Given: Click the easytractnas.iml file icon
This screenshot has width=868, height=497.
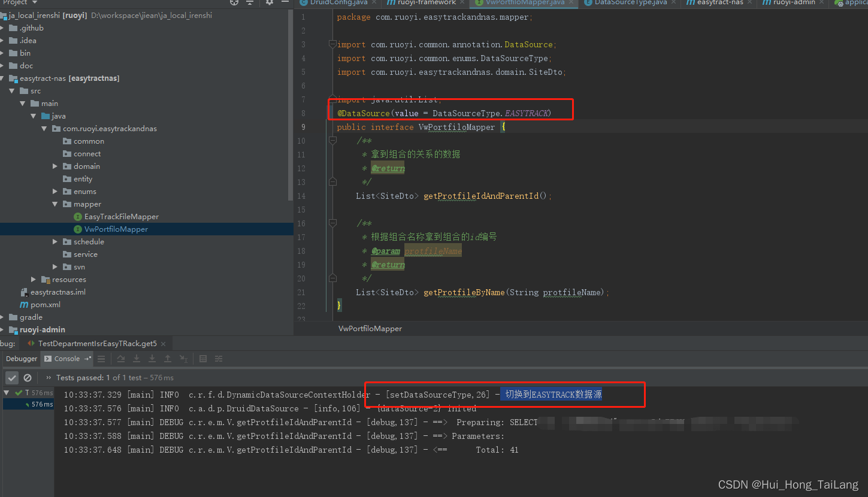Looking at the screenshot, I should (x=24, y=292).
